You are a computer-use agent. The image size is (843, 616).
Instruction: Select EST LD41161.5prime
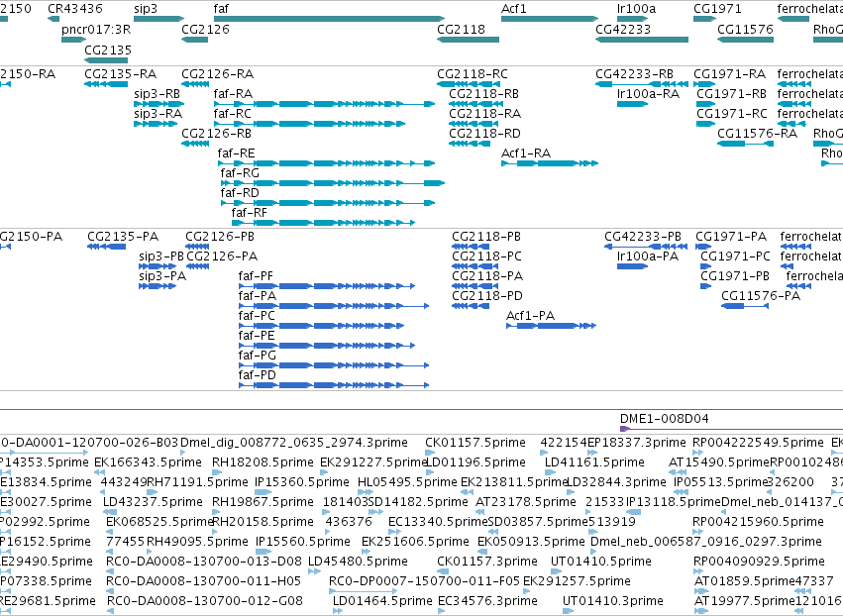pos(594,462)
